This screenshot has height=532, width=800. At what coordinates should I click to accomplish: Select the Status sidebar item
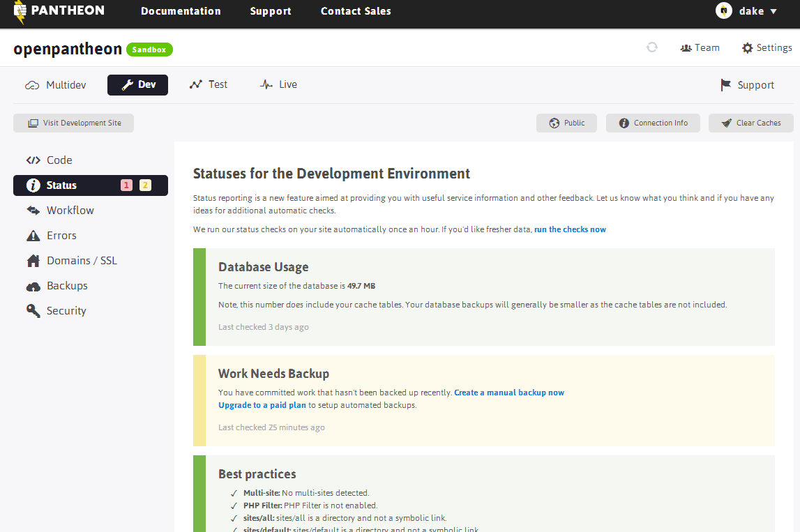[x=90, y=185]
